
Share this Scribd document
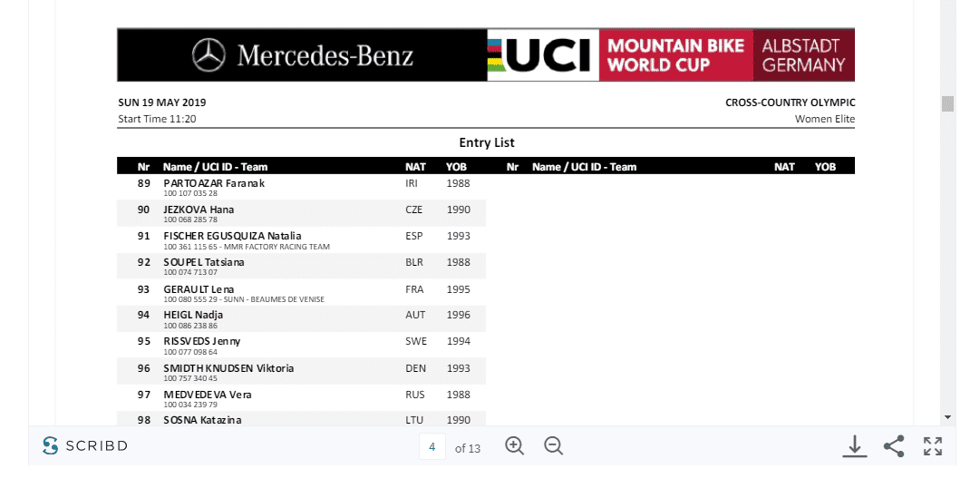pos(894,446)
